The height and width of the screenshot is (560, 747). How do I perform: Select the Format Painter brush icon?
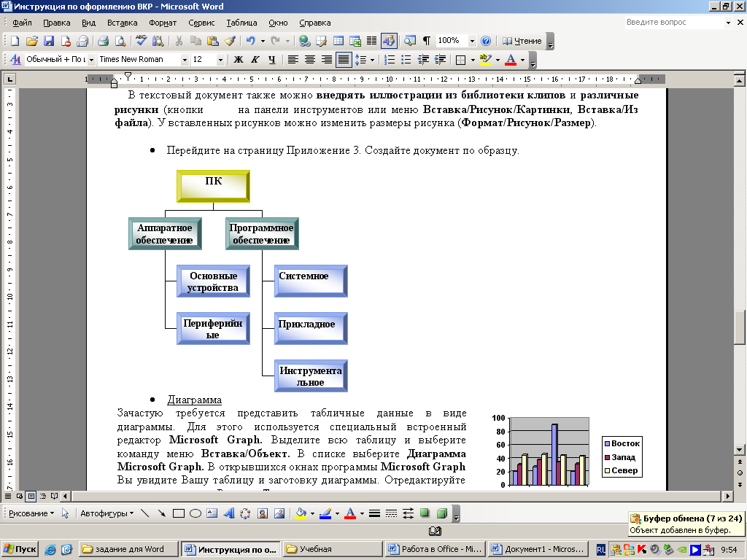click(x=230, y=41)
